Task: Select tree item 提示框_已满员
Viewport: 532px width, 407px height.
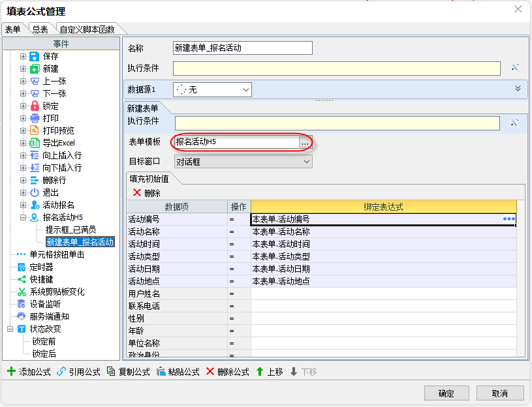Action: tap(70, 230)
